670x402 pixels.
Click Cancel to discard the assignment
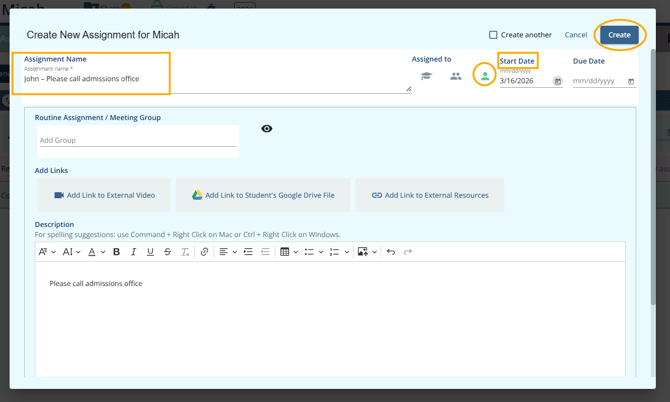click(x=576, y=35)
